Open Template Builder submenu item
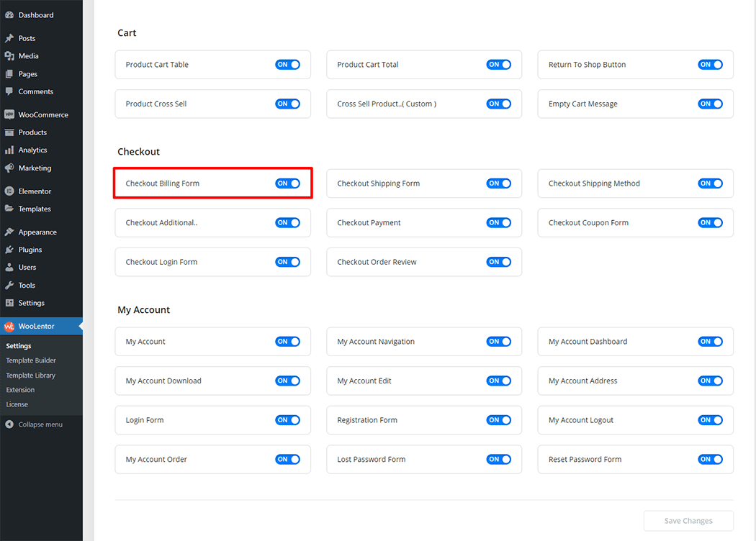 pyautogui.click(x=31, y=360)
